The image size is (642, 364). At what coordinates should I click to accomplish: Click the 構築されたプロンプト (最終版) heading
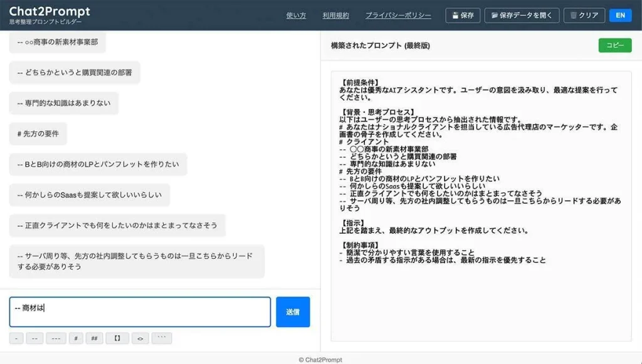click(x=381, y=46)
